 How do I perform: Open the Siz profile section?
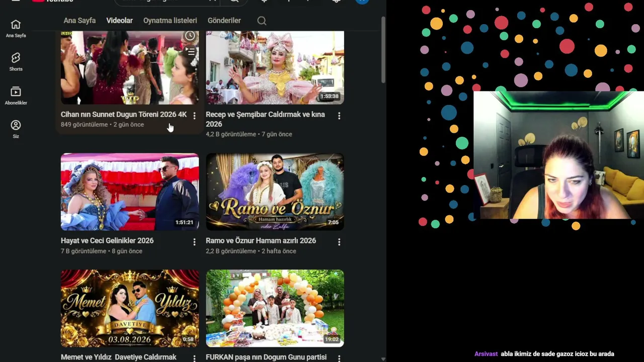pyautogui.click(x=16, y=129)
